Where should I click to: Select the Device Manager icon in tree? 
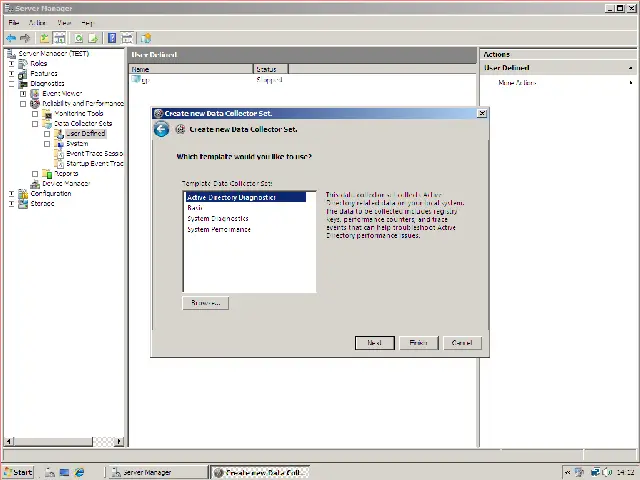(x=35, y=184)
